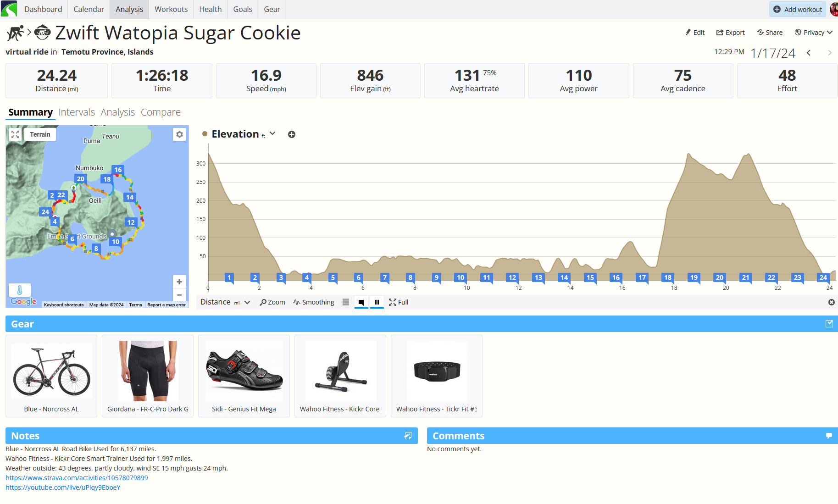This screenshot has height=504, width=838.
Task: Add a comment using speech bubble icon
Action: [829, 436]
